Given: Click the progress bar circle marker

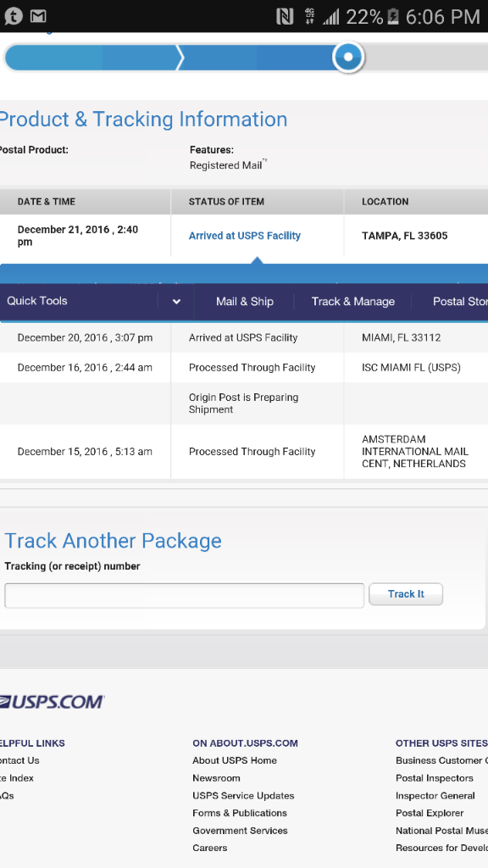Looking at the screenshot, I should (348, 57).
